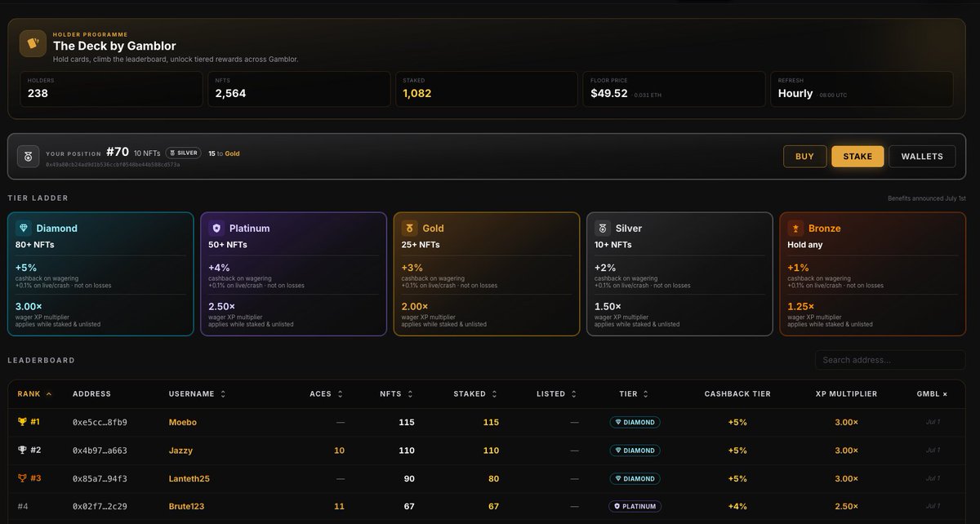Select the Bronze tier card title
This screenshot has width=980, height=524.
coord(824,229)
